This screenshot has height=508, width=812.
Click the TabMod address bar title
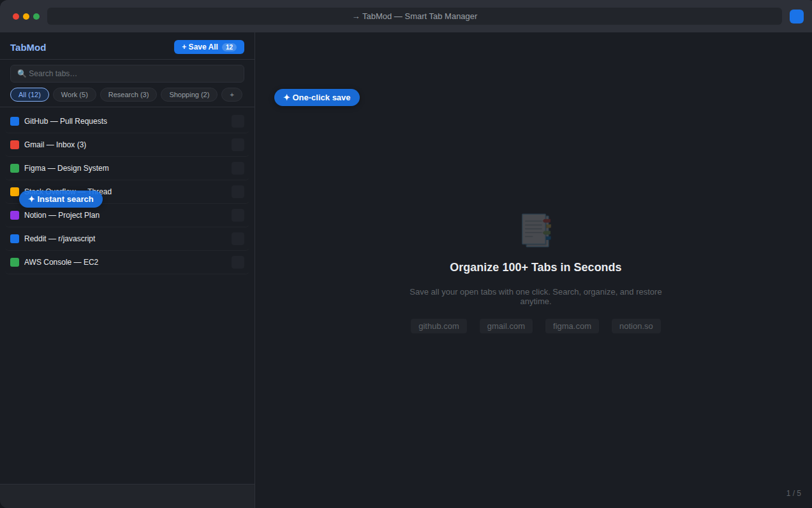415,17
